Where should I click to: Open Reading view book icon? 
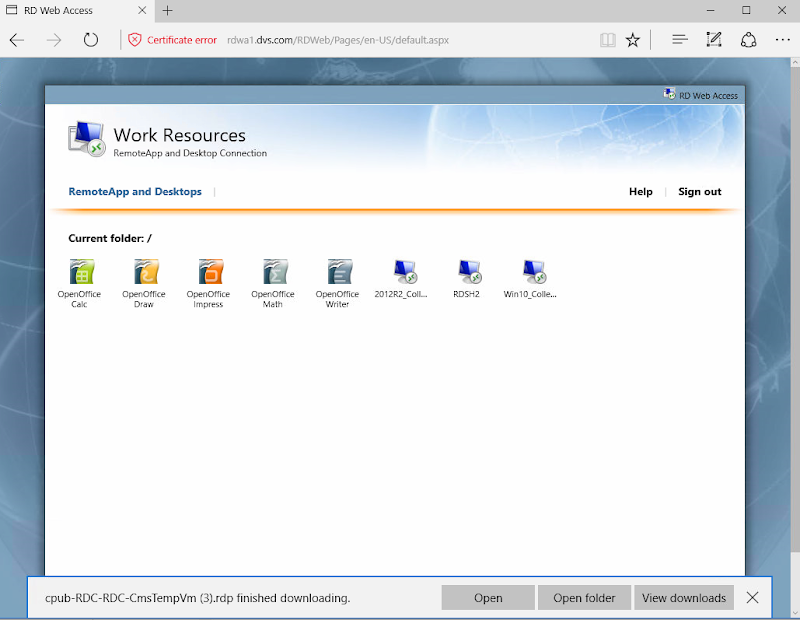[x=607, y=40]
